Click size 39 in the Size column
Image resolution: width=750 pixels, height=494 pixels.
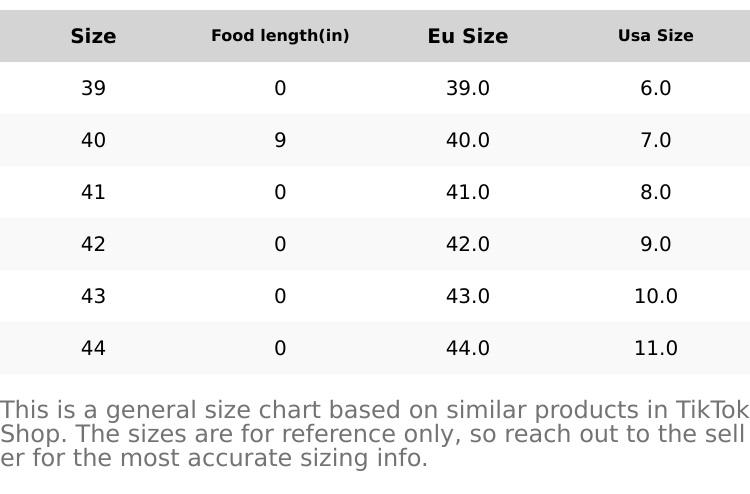click(x=93, y=88)
